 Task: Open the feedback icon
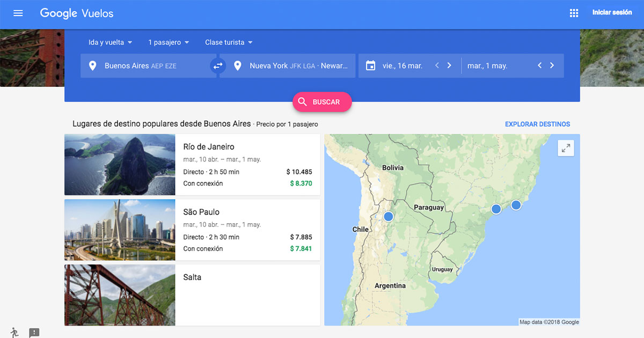34,333
